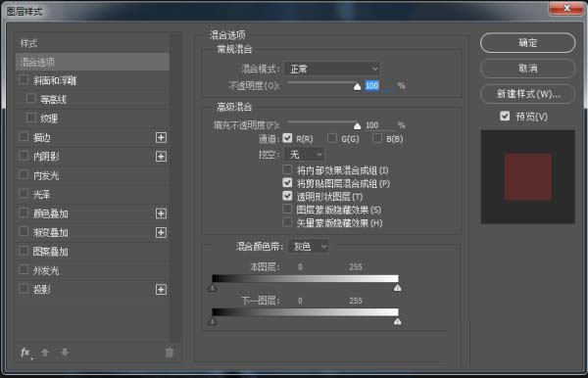Check the B(B) channel checkbox
The image size is (588, 378).
click(x=377, y=138)
